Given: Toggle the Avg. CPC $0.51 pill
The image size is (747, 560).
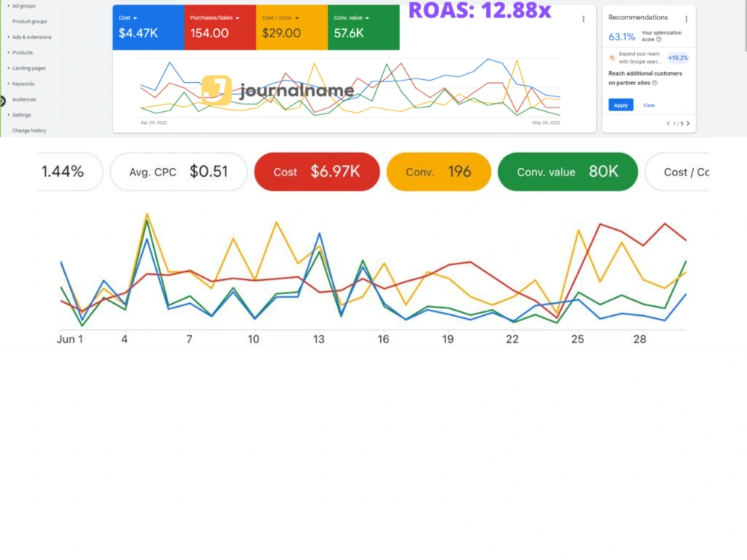Looking at the screenshot, I should (179, 172).
